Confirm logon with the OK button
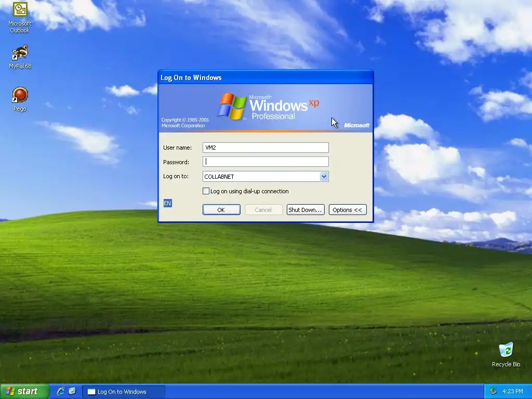The width and height of the screenshot is (532, 399). click(221, 210)
